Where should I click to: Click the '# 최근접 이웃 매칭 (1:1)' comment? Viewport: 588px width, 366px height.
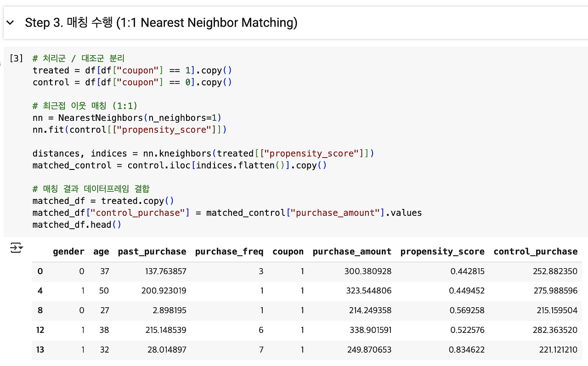(x=85, y=106)
